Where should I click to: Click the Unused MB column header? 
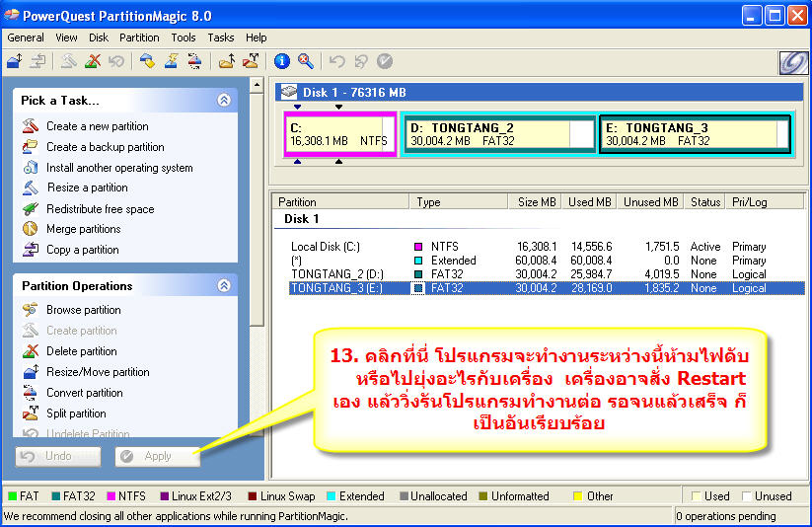(650, 201)
